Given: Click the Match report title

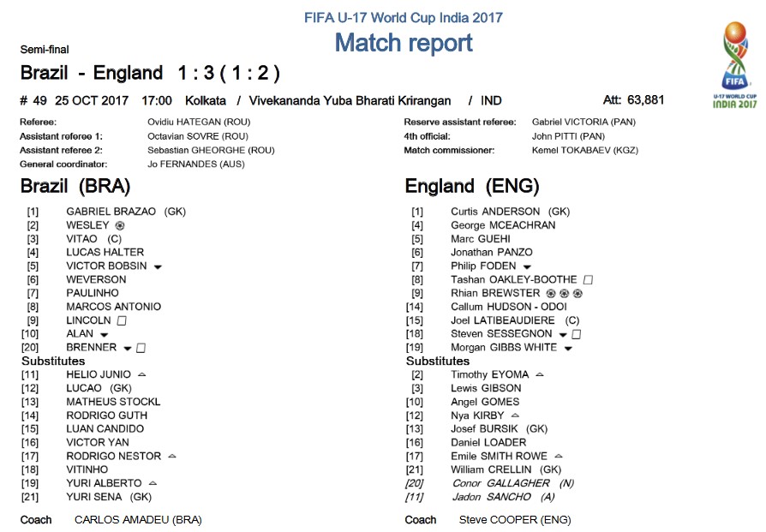Looking at the screenshot, I should pos(404,43).
